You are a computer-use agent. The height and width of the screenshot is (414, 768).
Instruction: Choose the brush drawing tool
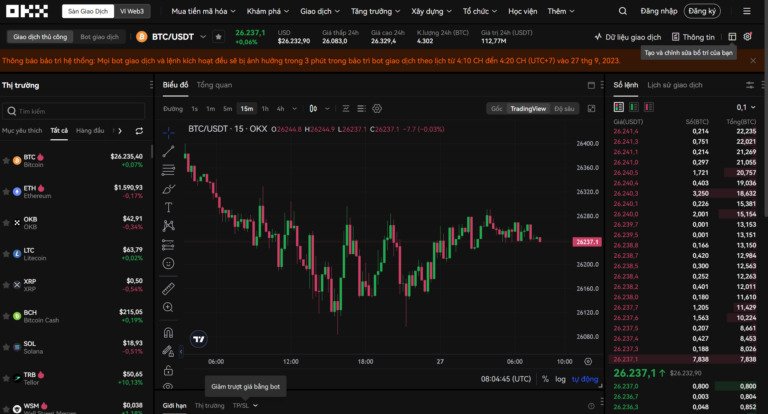[x=169, y=188]
